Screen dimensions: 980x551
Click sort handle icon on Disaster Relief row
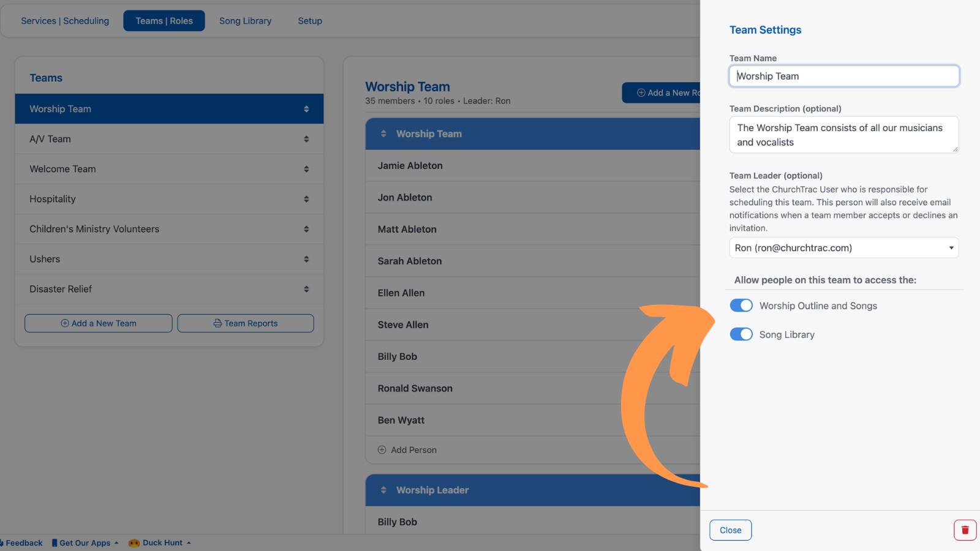(x=306, y=289)
